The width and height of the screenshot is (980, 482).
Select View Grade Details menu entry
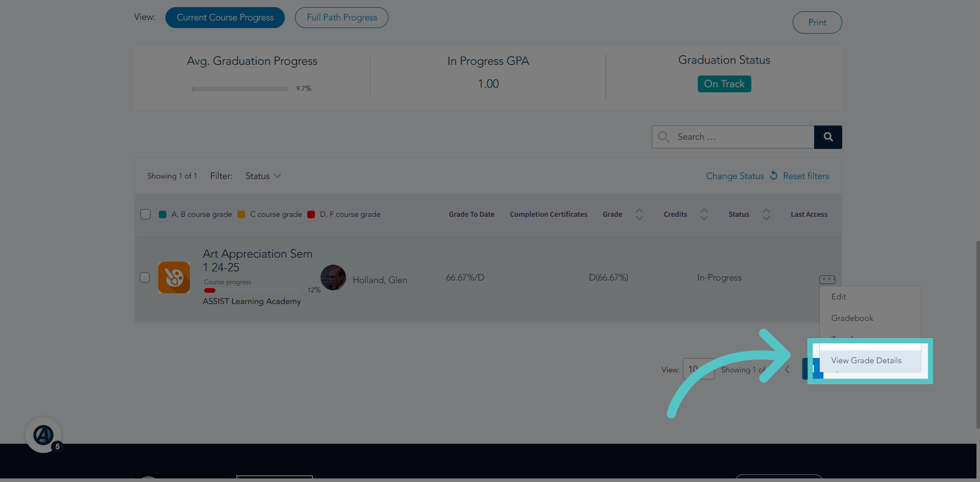coord(866,361)
